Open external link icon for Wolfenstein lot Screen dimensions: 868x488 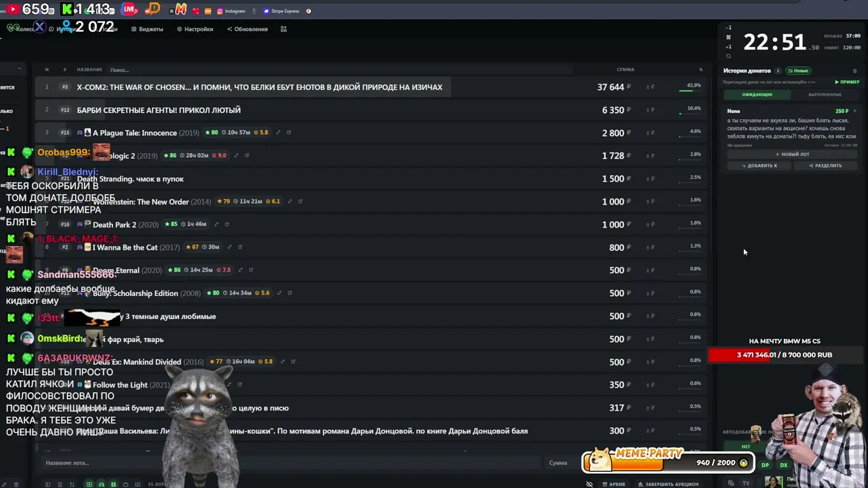pyautogui.click(x=300, y=201)
